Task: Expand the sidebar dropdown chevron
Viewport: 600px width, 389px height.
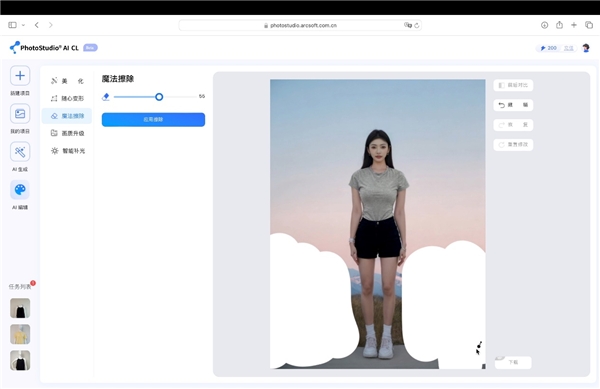Action: click(x=23, y=25)
